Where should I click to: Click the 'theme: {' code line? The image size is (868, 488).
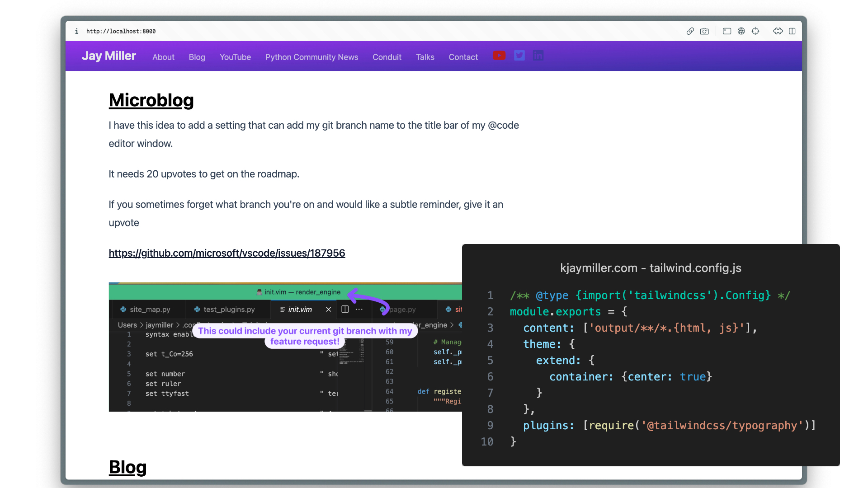click(x=549, y=344)
